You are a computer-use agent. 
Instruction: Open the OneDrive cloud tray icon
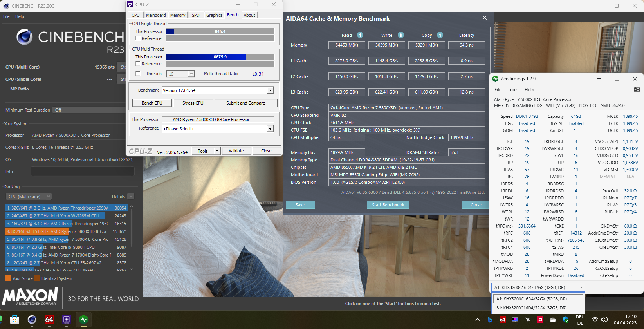553,320
